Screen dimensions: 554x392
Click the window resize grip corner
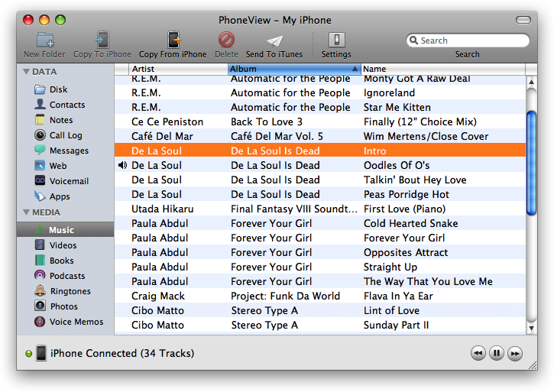pyautogui.click(x=532, y=365)
